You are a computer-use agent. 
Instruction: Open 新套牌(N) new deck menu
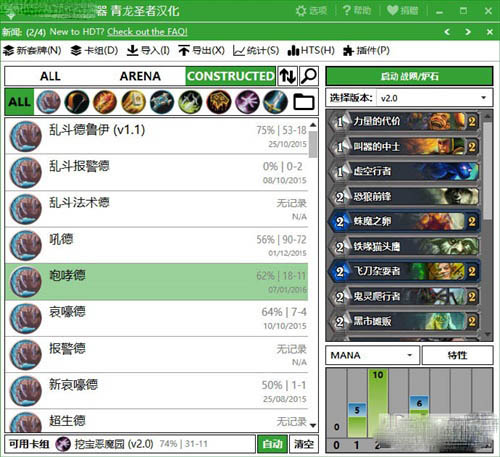pyautogui.click(x=32, y=51)
